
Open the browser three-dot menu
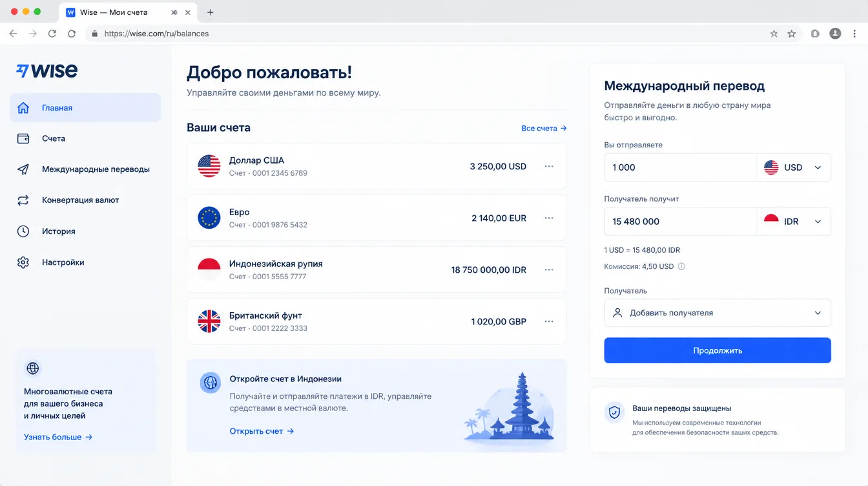tap(855, 34)
